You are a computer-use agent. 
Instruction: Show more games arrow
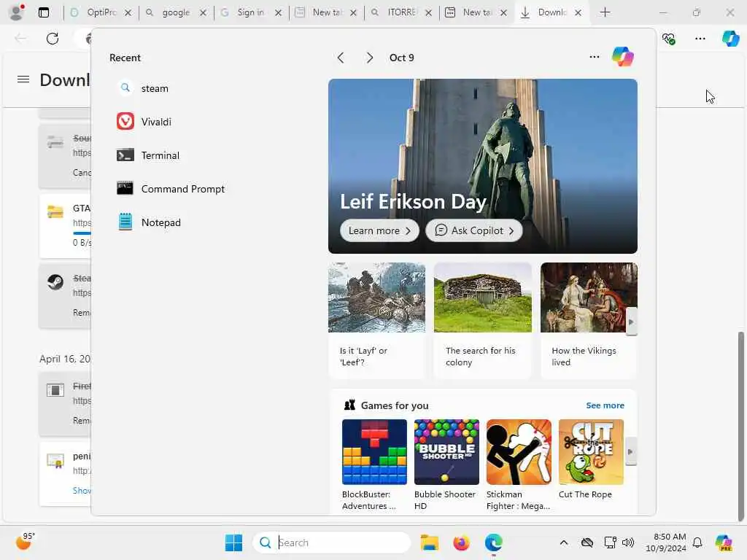tap(631, 451)
